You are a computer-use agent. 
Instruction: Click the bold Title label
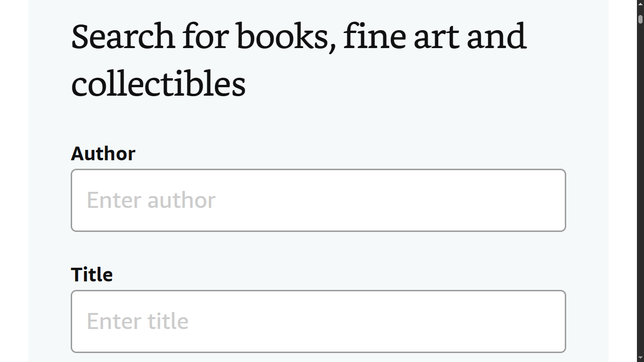(x=91, y=275)
